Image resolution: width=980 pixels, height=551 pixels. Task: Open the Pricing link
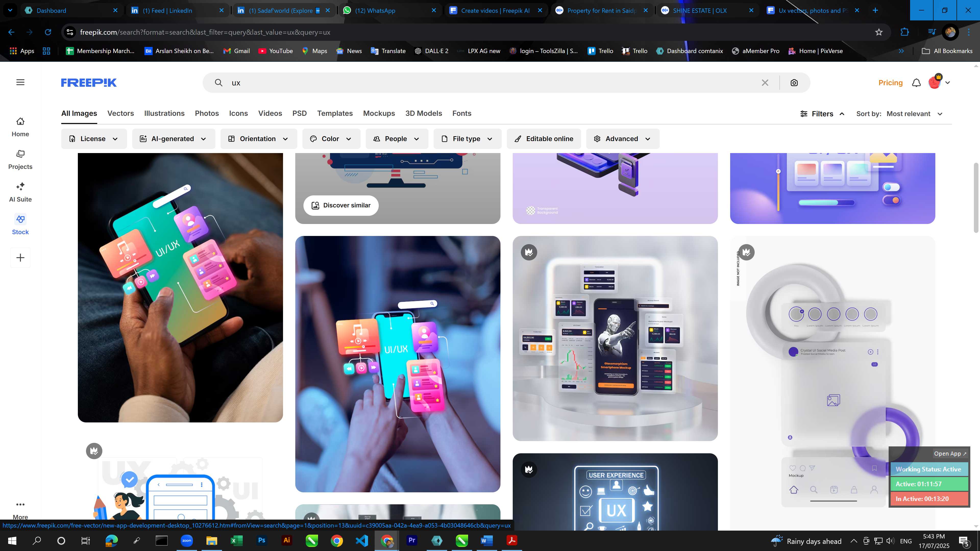coord(890,82)
